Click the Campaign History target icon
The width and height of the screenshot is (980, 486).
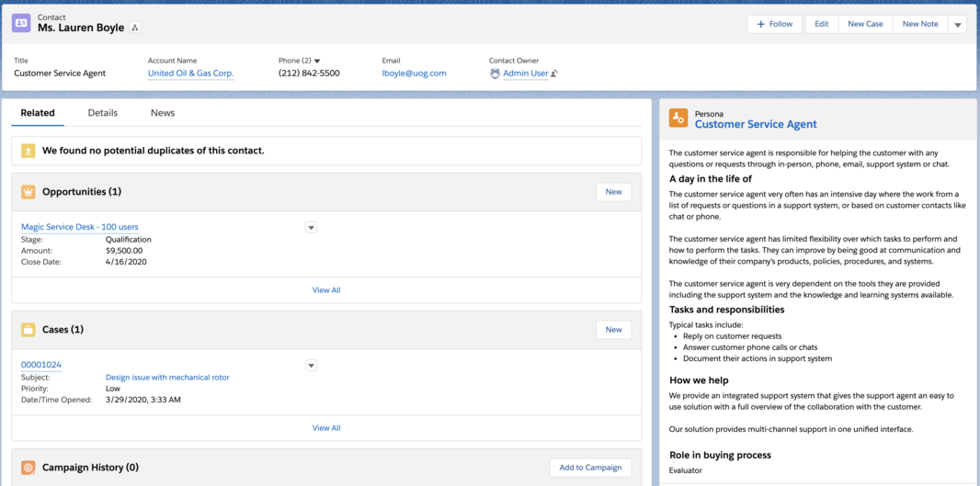click(28, 468)
